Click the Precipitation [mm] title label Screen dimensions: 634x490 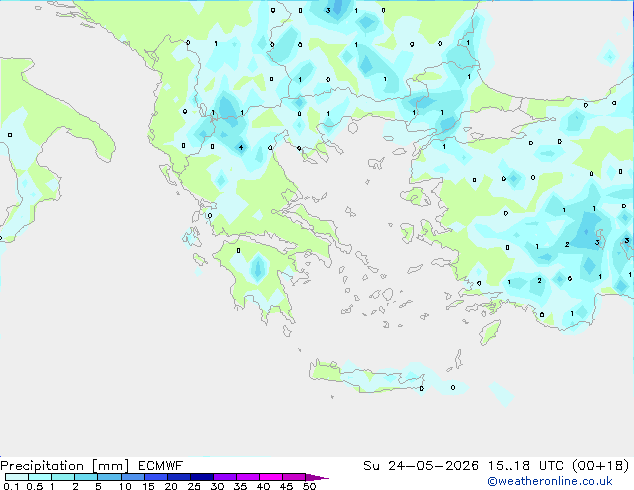[x=64, y=466]
